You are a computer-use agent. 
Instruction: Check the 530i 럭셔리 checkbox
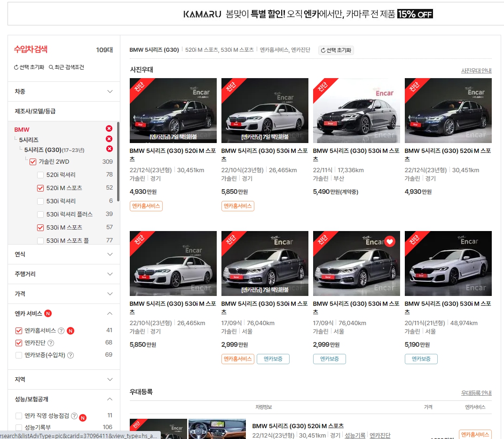coord(40,201)
